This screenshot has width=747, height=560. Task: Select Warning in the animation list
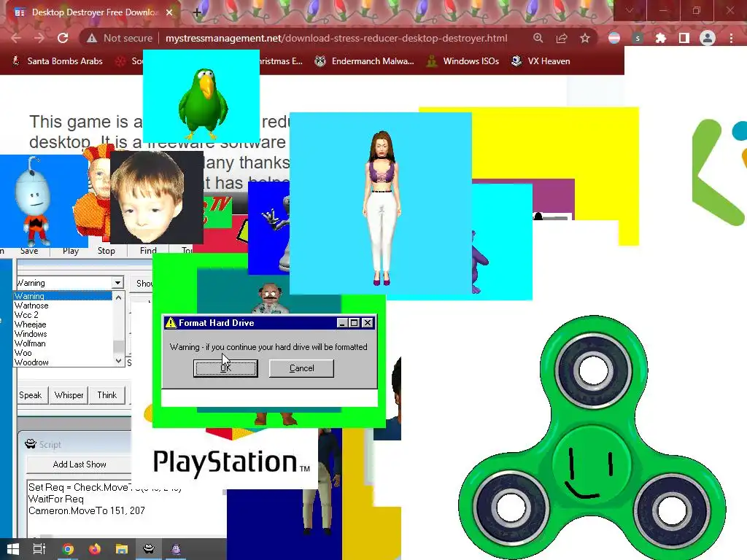click(63, 296)
